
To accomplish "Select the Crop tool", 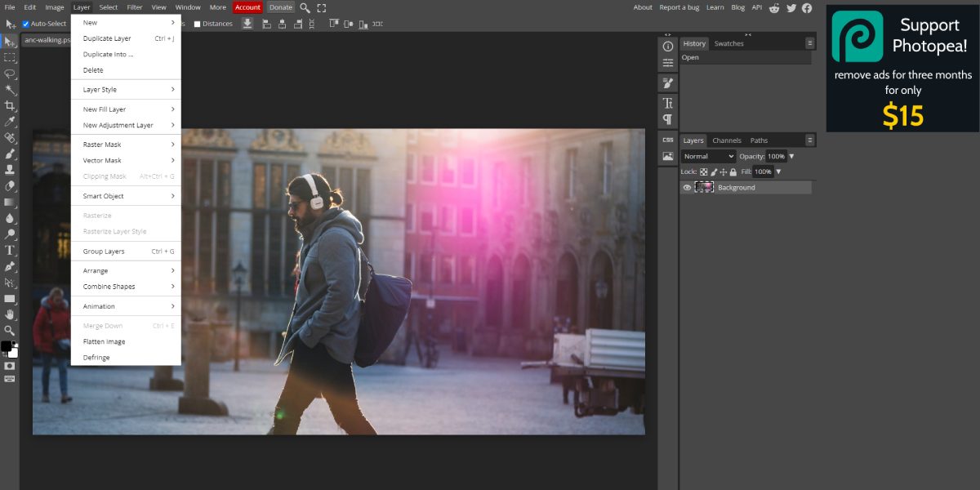I will pyautogui.click(x=10, y=106).
